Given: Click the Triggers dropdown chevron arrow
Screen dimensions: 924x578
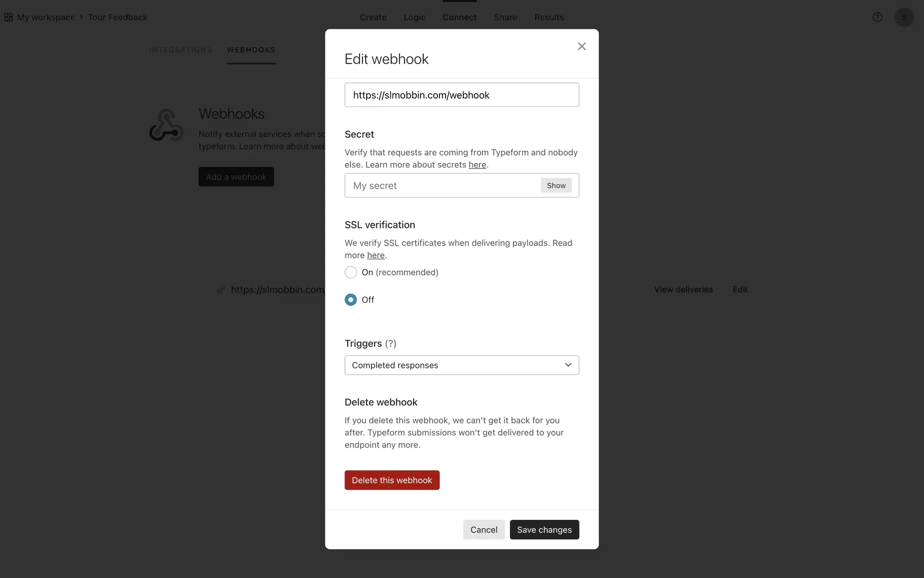Looking at the screenshot, I should click(568, 365).
